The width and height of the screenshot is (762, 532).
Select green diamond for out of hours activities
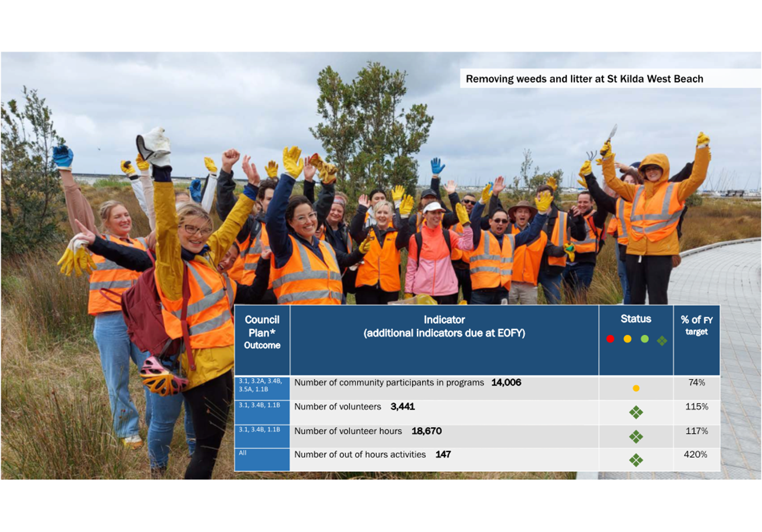click(x=636, y=460)
